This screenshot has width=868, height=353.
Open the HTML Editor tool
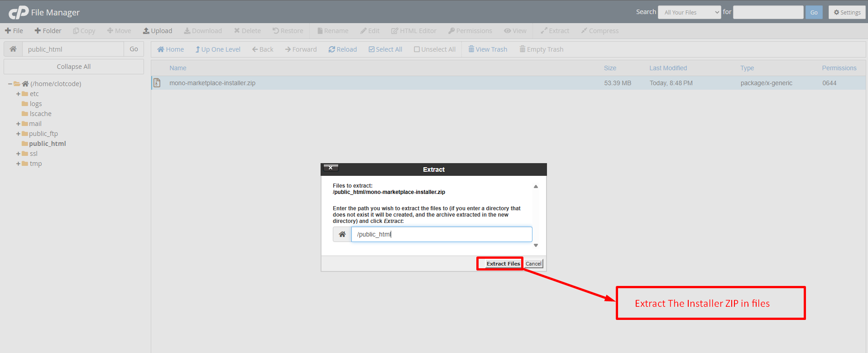[x=414, y=31]
